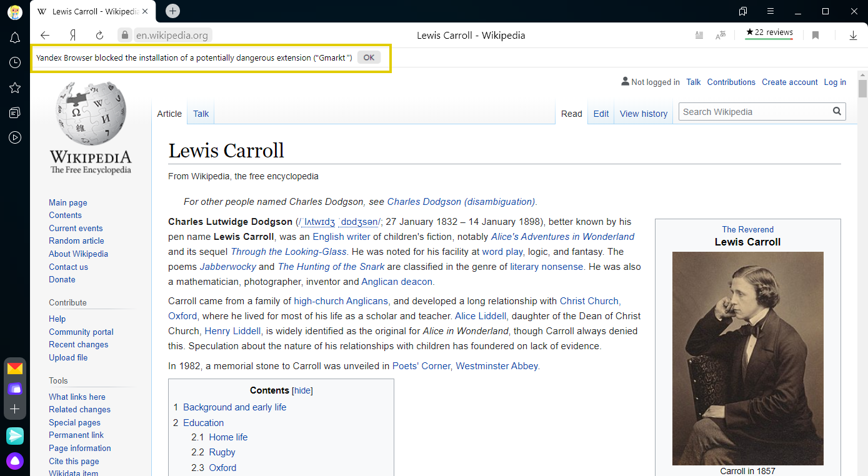Click the Create account link

(790, 82)
